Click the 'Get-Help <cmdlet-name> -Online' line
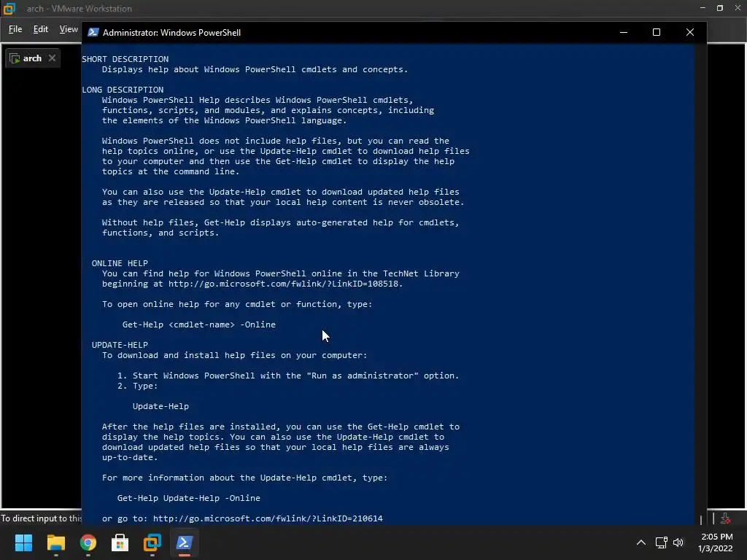747x560 pixels. pos(199,324)
